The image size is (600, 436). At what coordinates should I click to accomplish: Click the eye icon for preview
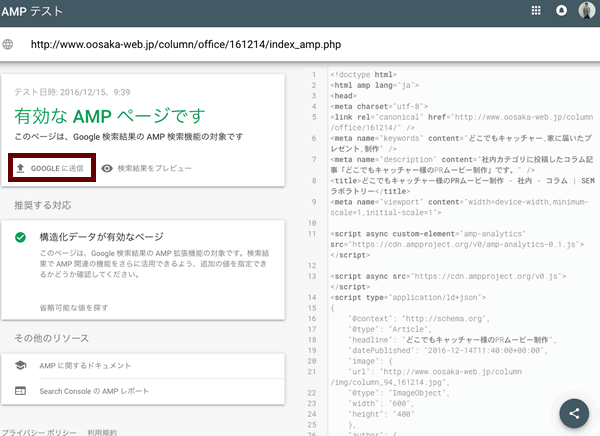[x=107, y=168]
